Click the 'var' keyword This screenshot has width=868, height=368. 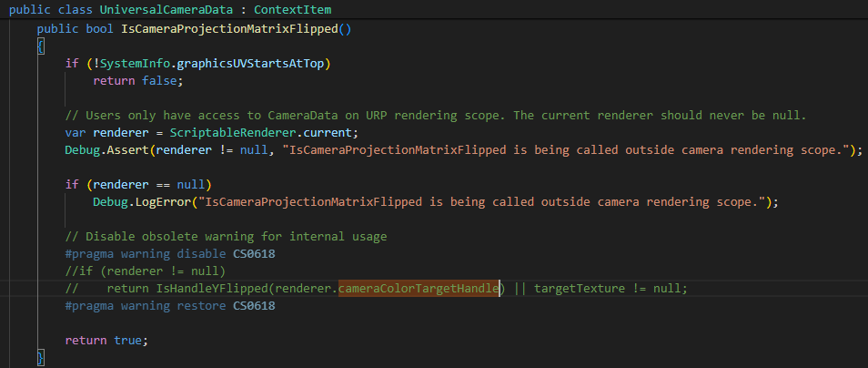[x=75, y=132]
